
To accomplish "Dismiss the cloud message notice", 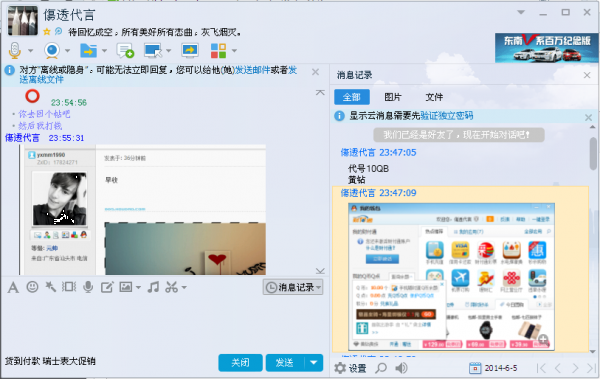I will tap(589, 118).
